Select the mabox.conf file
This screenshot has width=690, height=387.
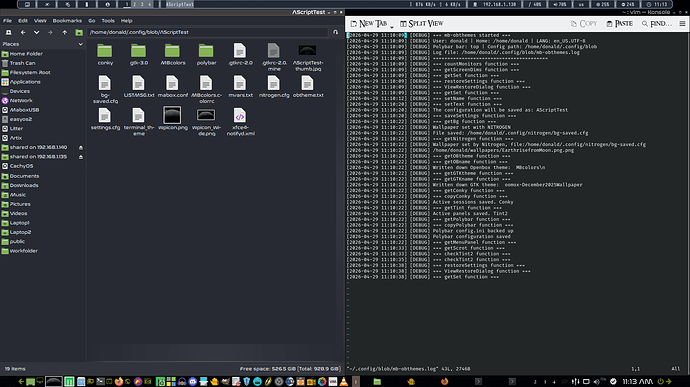(x=172, y=87)
